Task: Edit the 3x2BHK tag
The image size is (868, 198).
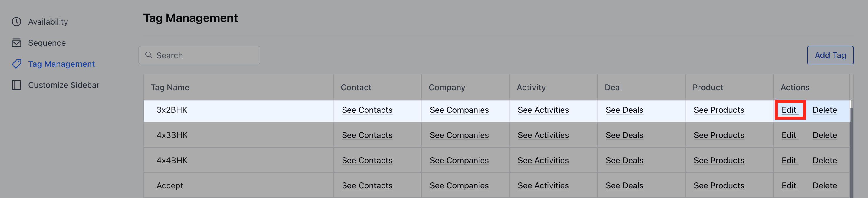Action: 789,110
